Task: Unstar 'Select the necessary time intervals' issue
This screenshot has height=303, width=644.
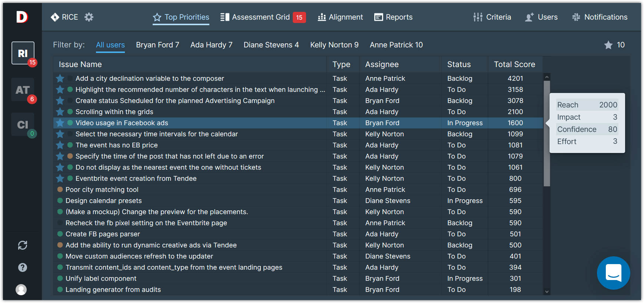Action: tap(60, 134)
